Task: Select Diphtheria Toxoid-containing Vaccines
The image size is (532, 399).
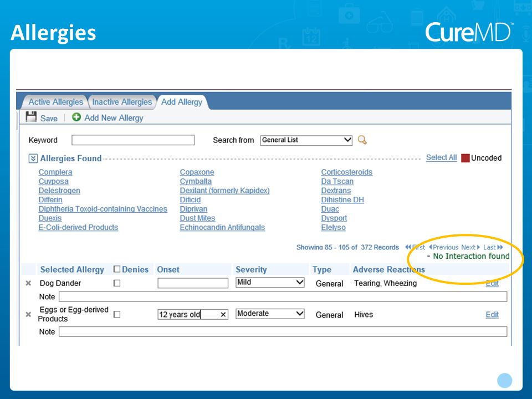Action: [103, 209]
